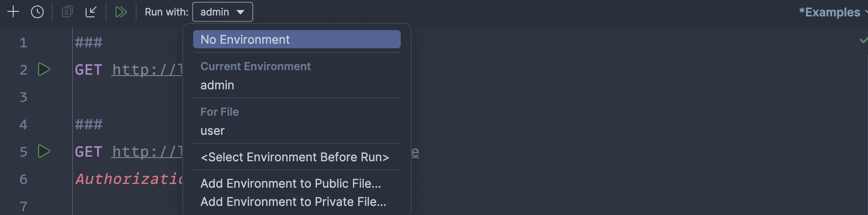This screenshot has width=868, height=215.
Task: Click the import arrow toolbar icon
Action: [91, 12]
